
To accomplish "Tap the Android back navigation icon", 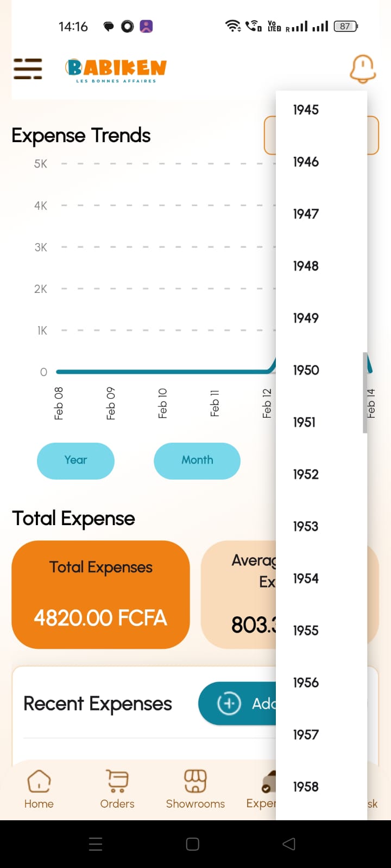I will pyautogui.click(x=289, y=844).
